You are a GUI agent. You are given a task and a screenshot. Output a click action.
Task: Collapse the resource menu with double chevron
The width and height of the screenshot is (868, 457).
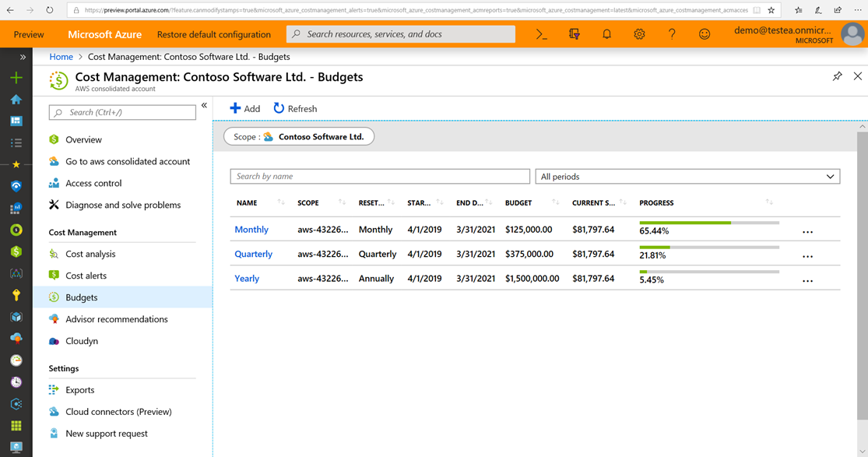pos(204,105)
